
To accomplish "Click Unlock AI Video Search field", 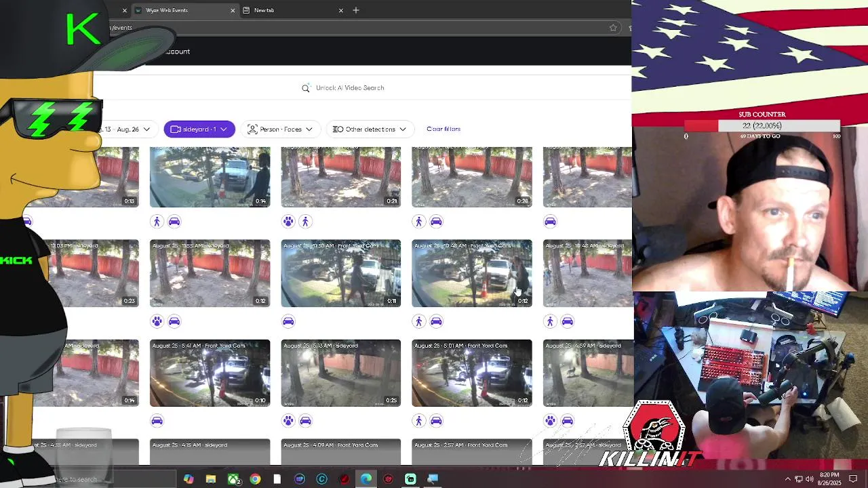I will pos(350,88).
